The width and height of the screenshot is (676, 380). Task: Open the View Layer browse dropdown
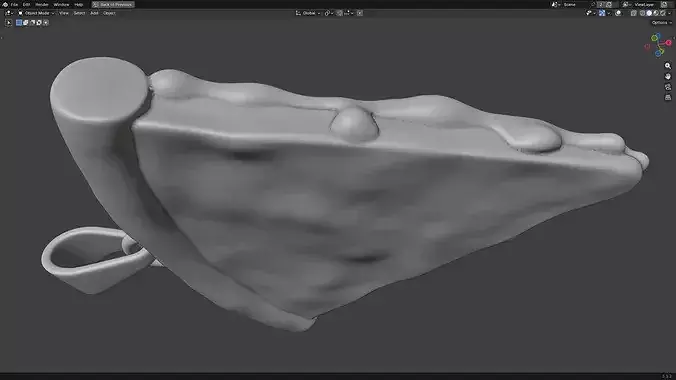point(626,4)
